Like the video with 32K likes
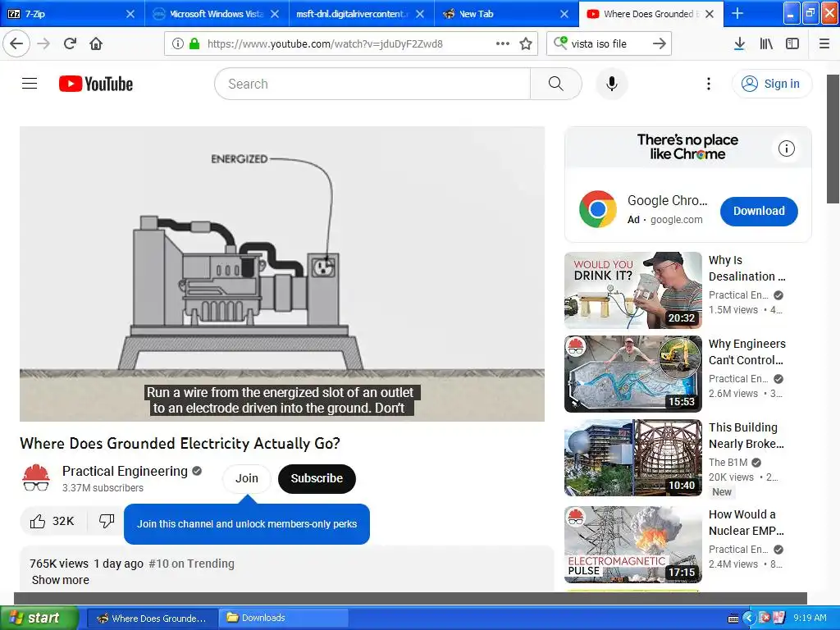The height and width of the screenshot is (630, 840). 52,521
